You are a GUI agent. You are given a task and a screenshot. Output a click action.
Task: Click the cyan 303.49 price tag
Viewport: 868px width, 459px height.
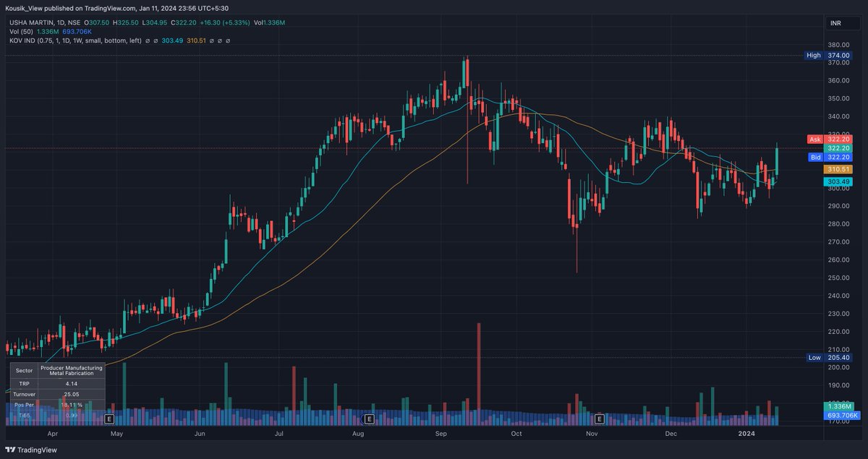(839, 181)
